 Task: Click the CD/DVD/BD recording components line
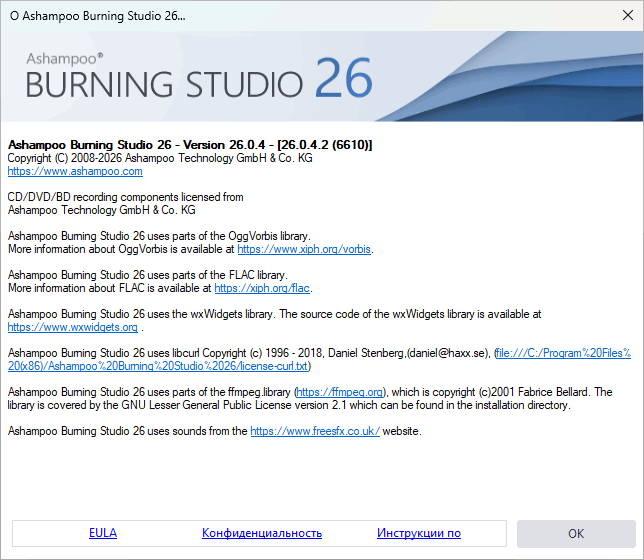126,197
